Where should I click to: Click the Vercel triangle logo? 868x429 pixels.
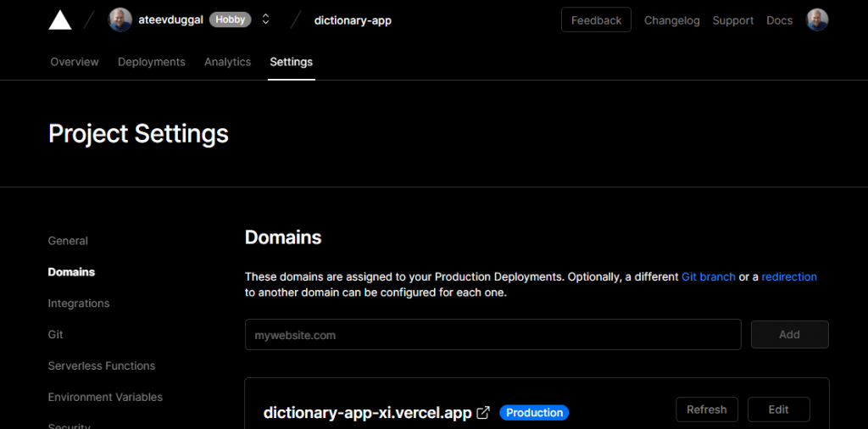[x=60, y=20]
